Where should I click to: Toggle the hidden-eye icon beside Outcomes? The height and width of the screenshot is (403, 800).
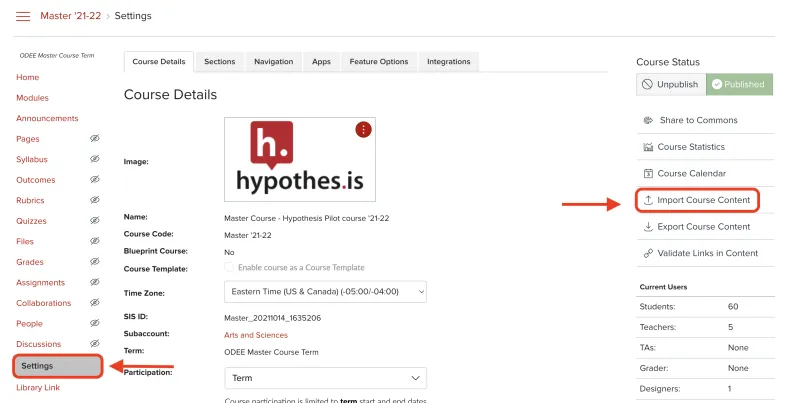click(95, 179)
